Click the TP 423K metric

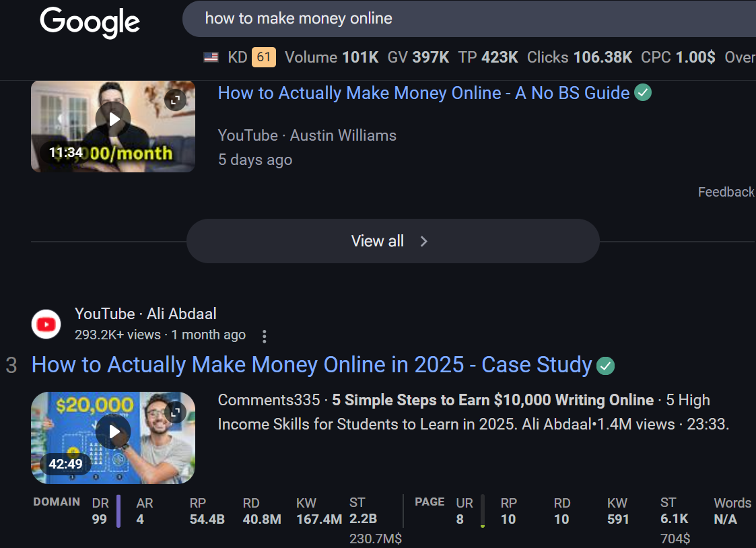[x=488, y=57]
